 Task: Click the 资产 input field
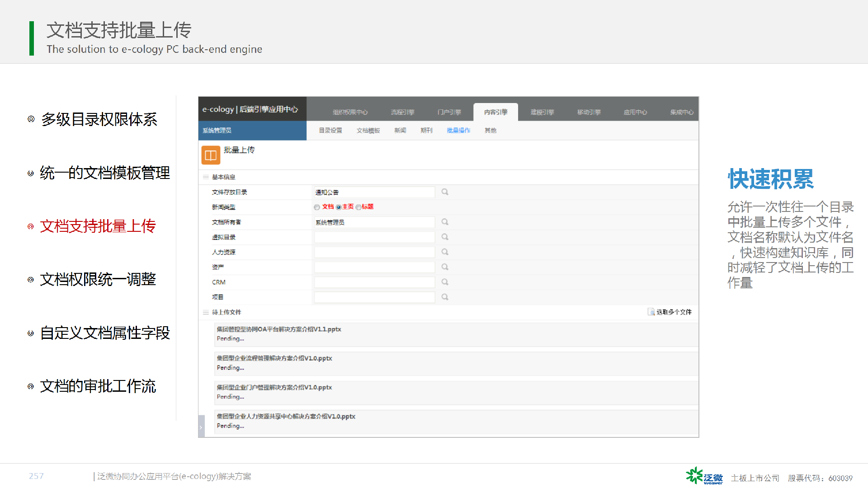click(374, 267)
